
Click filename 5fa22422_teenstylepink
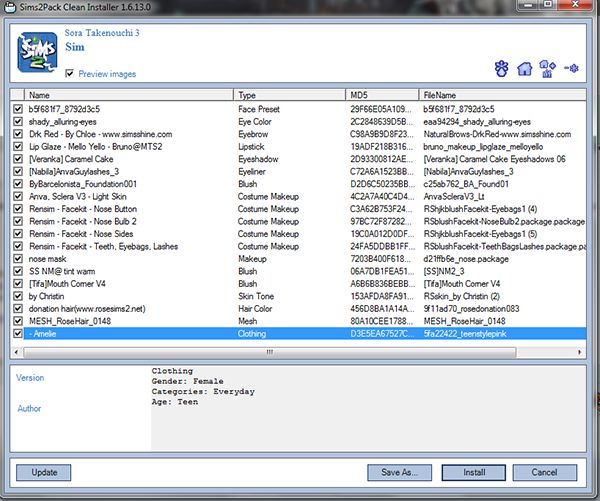(x=465, y=333)
